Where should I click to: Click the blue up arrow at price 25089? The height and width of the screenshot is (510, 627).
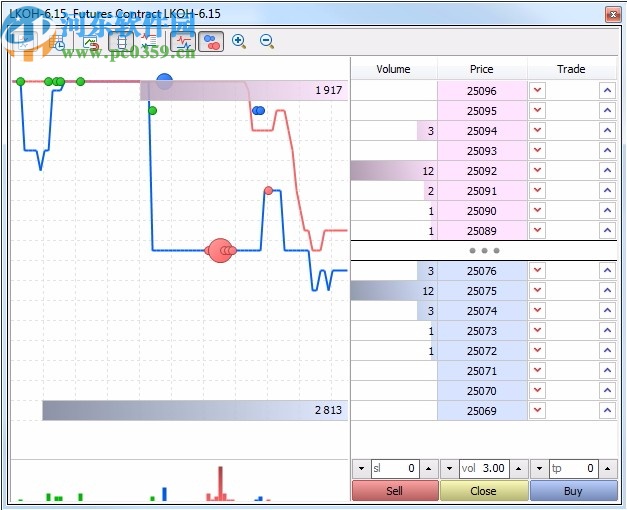pyautogui.click(x=607, y=230)
